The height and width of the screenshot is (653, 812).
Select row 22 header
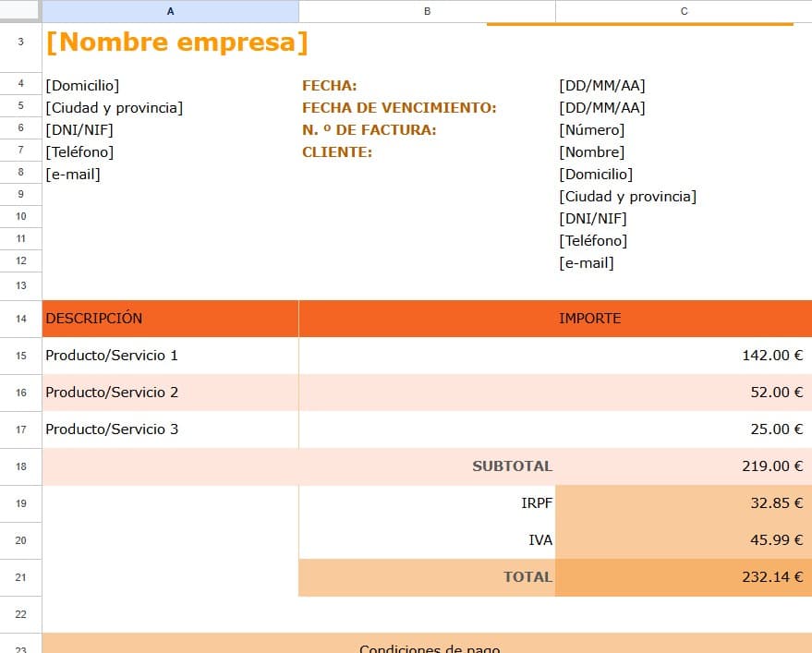pyautogui.click(x=20, y=615)
